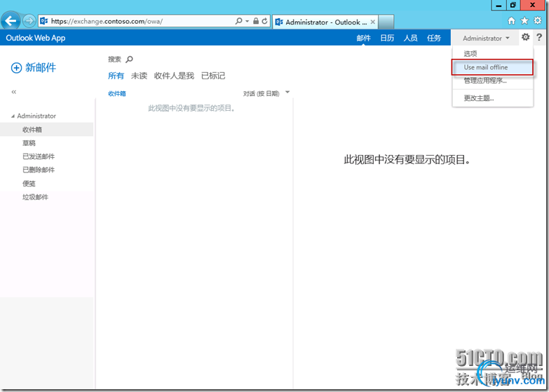The width and height of the screenshot is (549, 392).
Task: Open the OWA settings gear icon
Action: (526, 36)
